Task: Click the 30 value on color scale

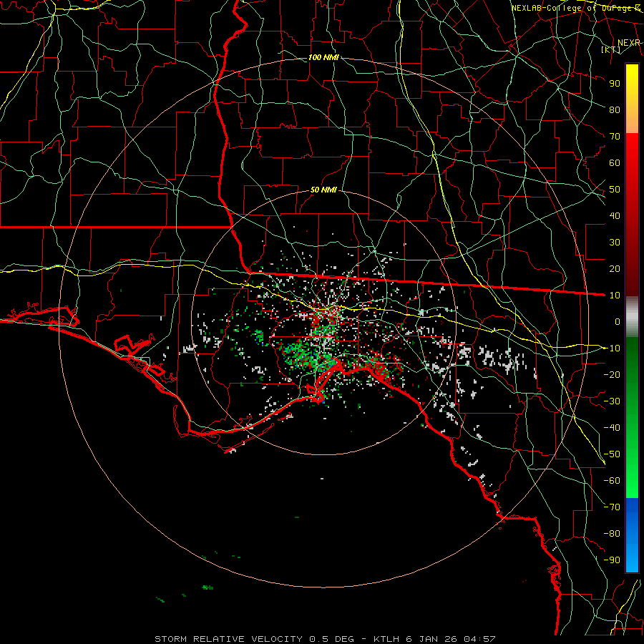Action: tap(615, 242)
